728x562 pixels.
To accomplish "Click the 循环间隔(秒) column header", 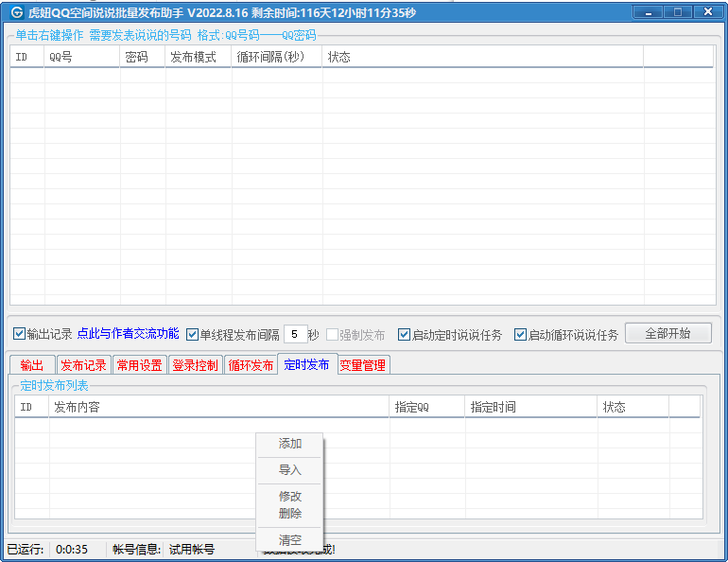I will coord(277,57).
